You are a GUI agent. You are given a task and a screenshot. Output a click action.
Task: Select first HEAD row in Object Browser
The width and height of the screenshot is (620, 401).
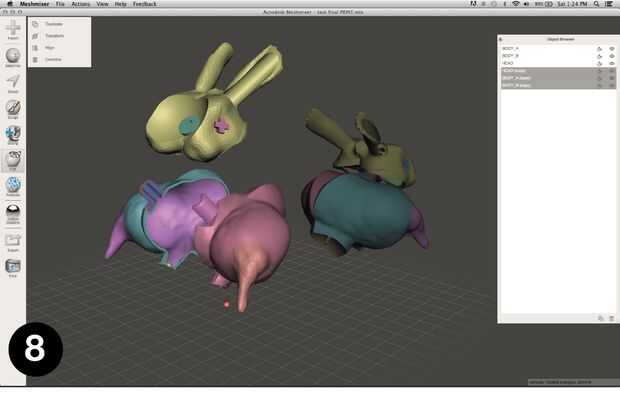point(558,63)
